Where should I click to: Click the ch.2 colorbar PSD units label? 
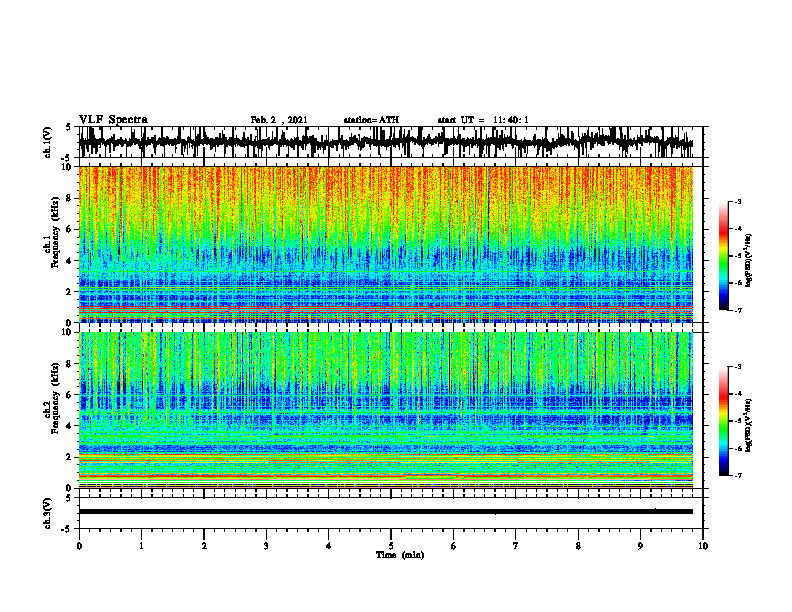point(748,425)
